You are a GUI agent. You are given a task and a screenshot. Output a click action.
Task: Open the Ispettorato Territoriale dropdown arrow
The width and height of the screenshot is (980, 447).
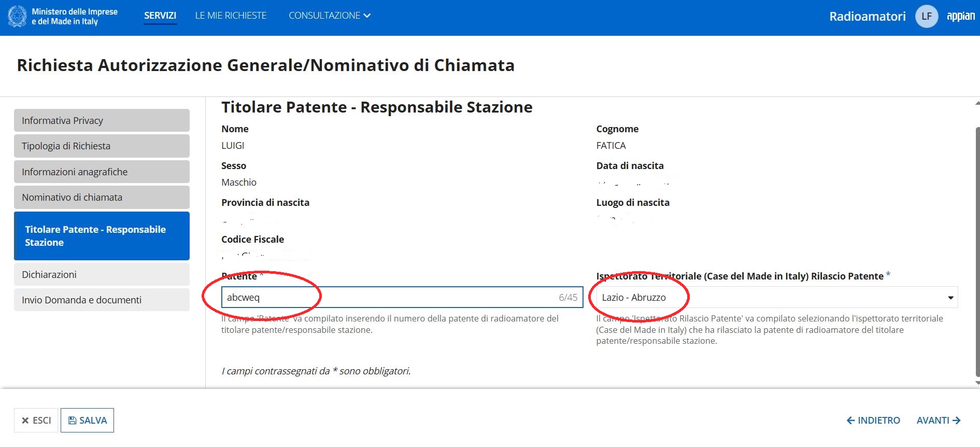950,298
